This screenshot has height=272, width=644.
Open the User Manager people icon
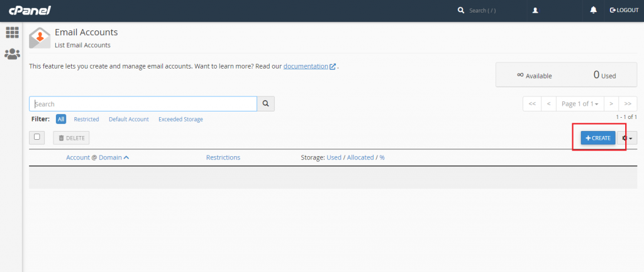click(13, 54)
